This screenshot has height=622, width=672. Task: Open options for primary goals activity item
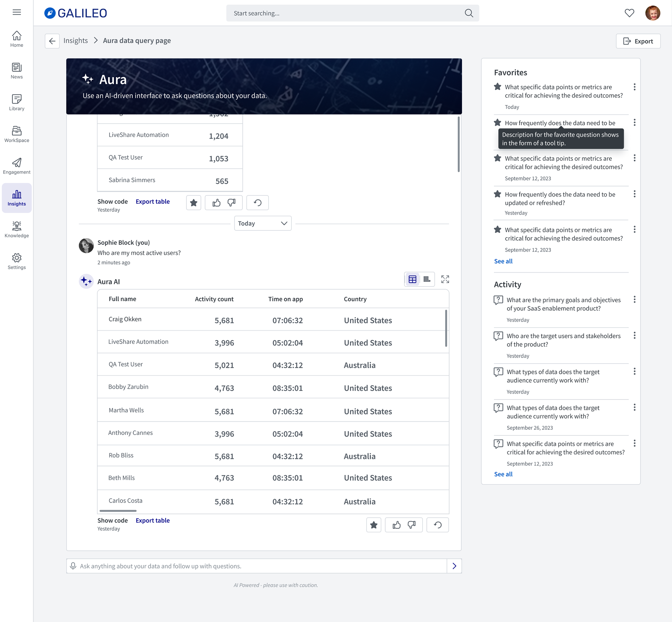pos(635,299)
